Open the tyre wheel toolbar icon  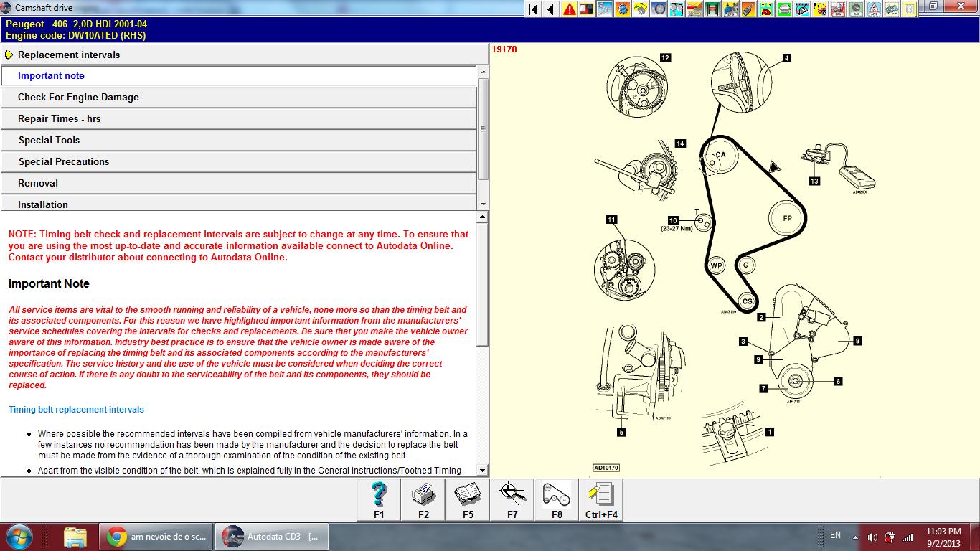(658, 9)
